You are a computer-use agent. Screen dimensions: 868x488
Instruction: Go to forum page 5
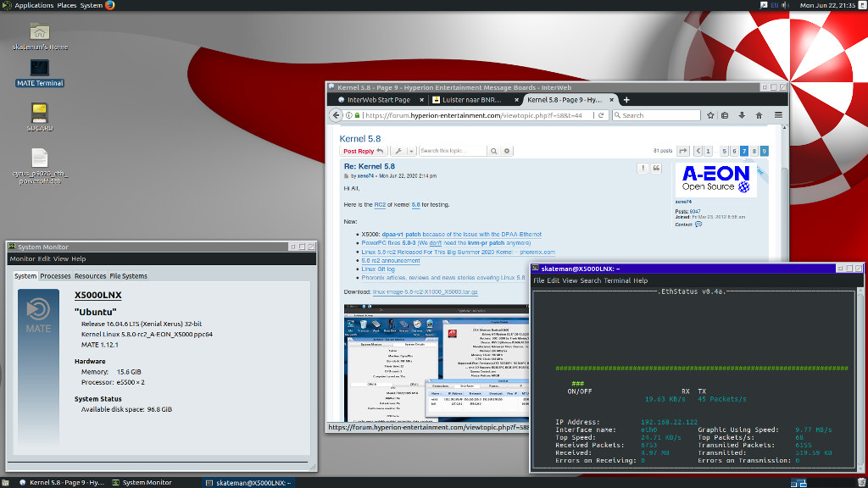click(x=724, y=151)
